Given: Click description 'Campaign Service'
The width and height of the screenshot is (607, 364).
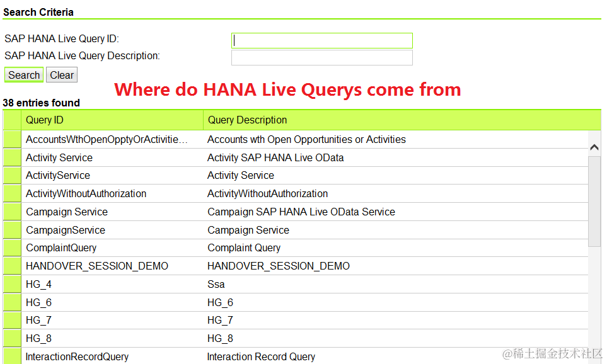Looking at the screenshot, I should 248,230.
